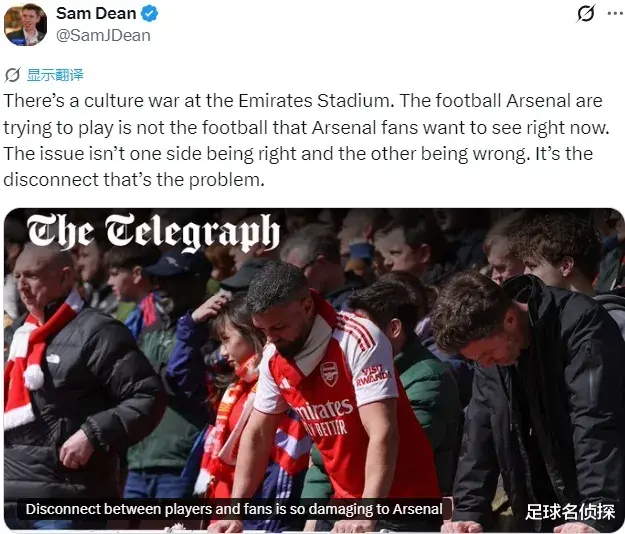Open the Sam Dean display name
The width and height of the screenshot is (625, 534).
[x=96, y=14]
